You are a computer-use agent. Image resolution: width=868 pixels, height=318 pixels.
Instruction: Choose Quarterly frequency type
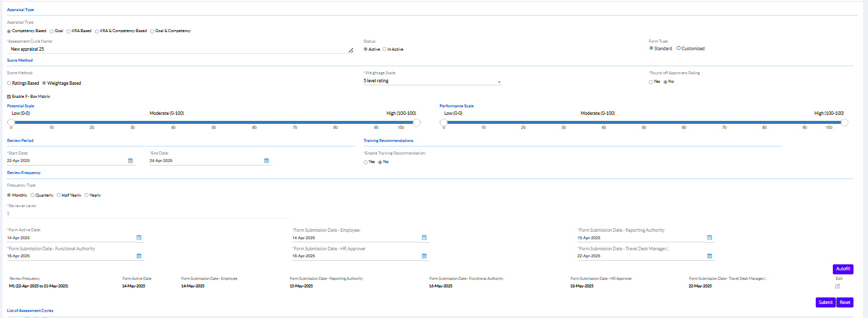click(x=33, y=196)
